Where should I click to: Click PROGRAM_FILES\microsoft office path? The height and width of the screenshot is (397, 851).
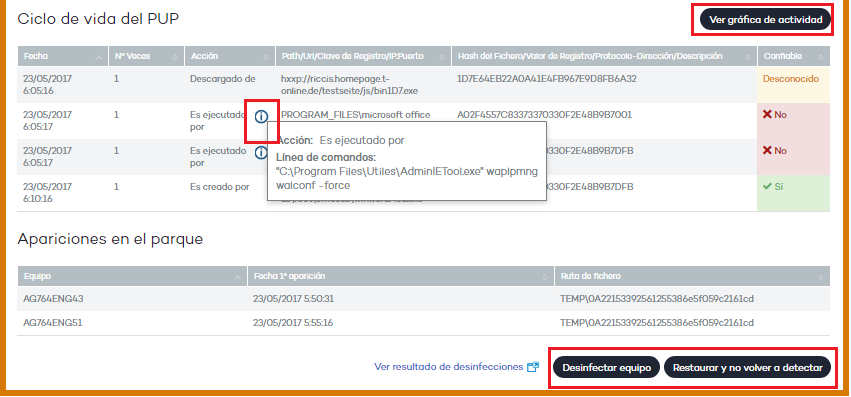point(355,115)
